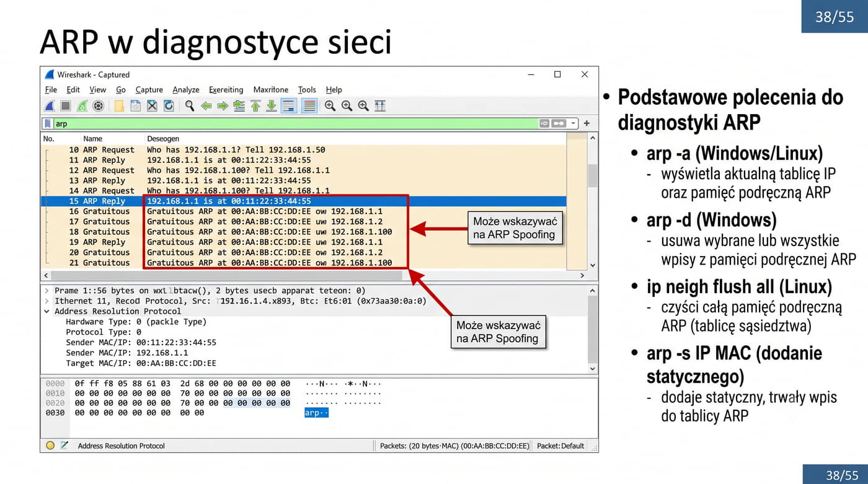Add a filter button with the plus
The height and width of the screenshot is (484, 868).
tap(587, 123)
